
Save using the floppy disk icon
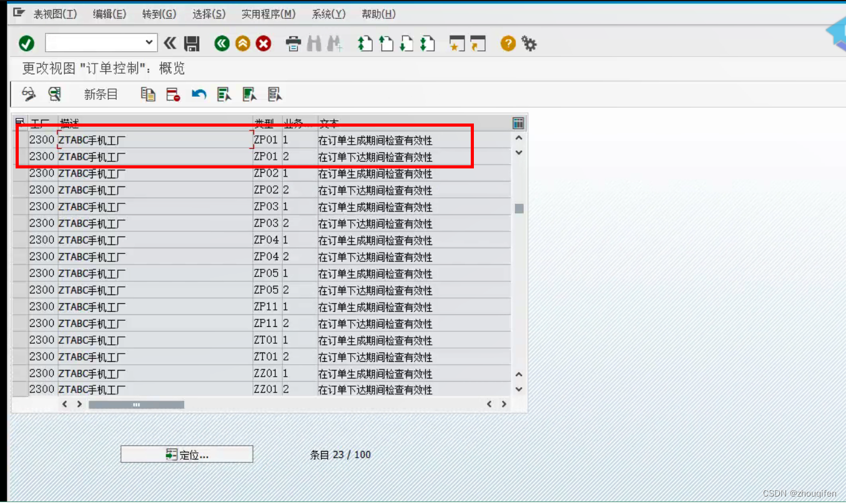pyautogui.click(x=192, y=43)
